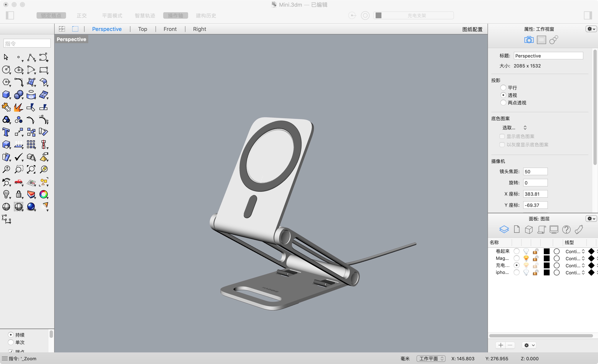The height and width of the screenshot is (364, 598).
Task: Select the Sphere creation tool
Action: coord(19,95)
